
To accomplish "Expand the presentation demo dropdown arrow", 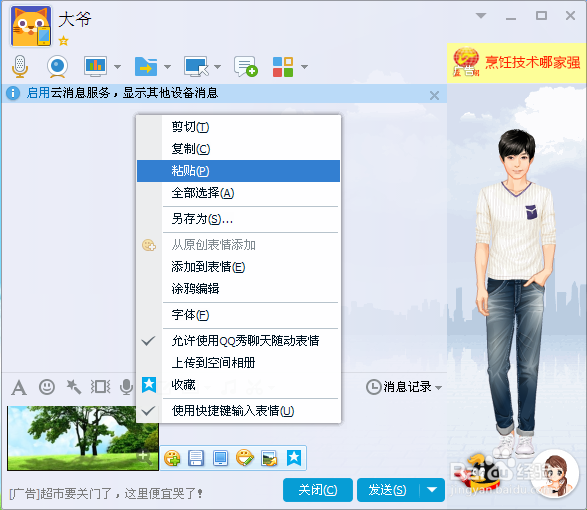I will click(117, 67).
